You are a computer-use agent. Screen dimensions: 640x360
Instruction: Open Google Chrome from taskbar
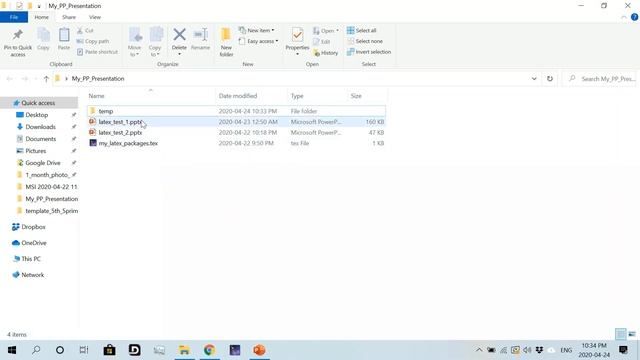[209, 350]
